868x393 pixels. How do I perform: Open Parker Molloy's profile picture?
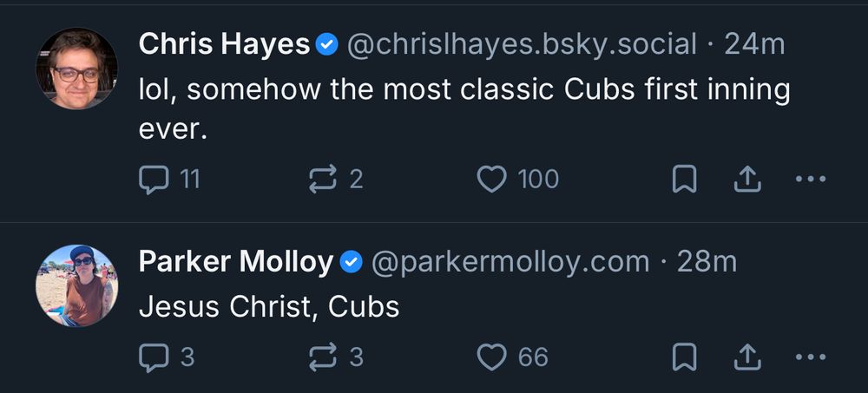[76, 285]
